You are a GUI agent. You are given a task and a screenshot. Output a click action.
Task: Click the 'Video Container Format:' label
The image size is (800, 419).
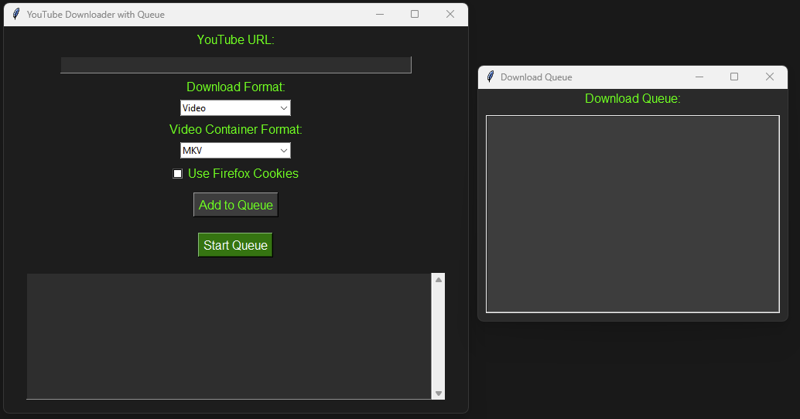click(236, 129)
